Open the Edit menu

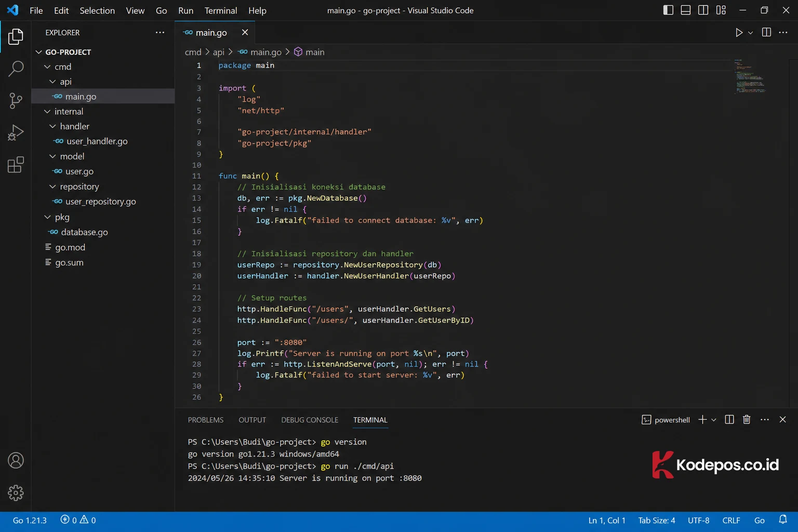(x=61, y=10)
